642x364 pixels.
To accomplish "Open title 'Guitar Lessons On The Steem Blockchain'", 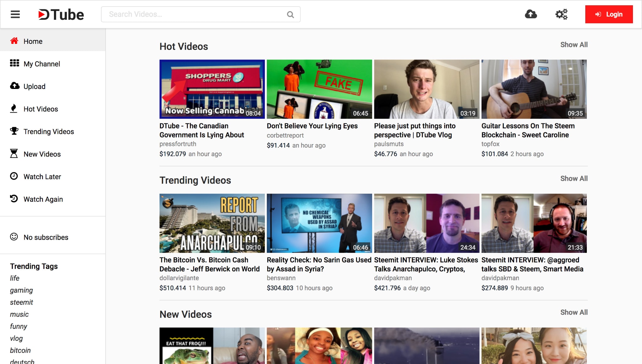I will tap(528, 130).
